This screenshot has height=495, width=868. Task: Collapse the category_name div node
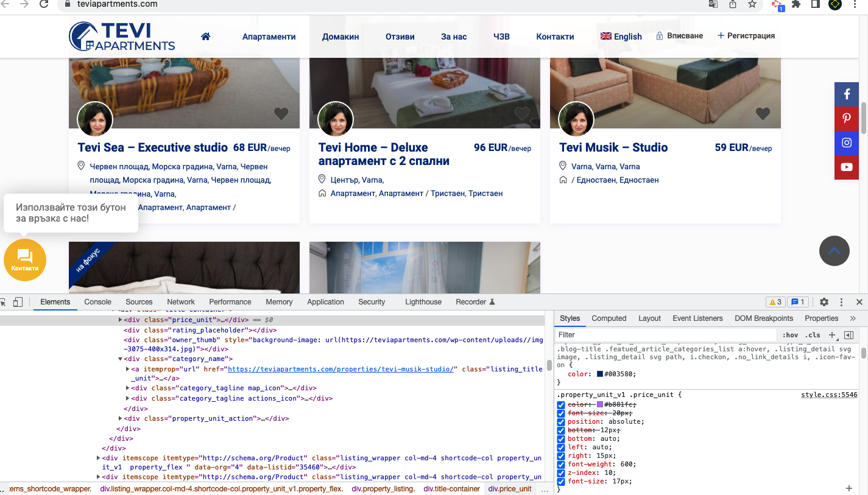click(120, 359)
